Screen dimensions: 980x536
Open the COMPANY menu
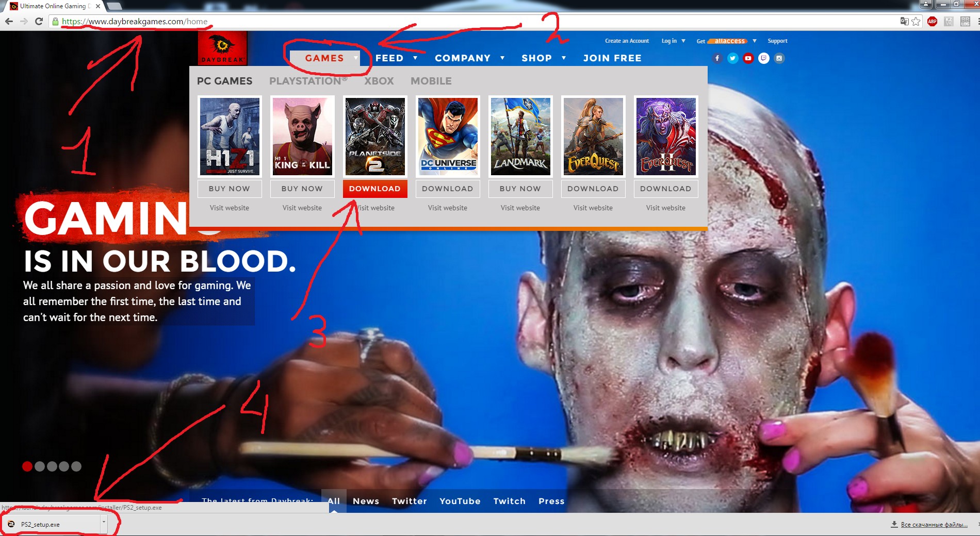(463, 58)
